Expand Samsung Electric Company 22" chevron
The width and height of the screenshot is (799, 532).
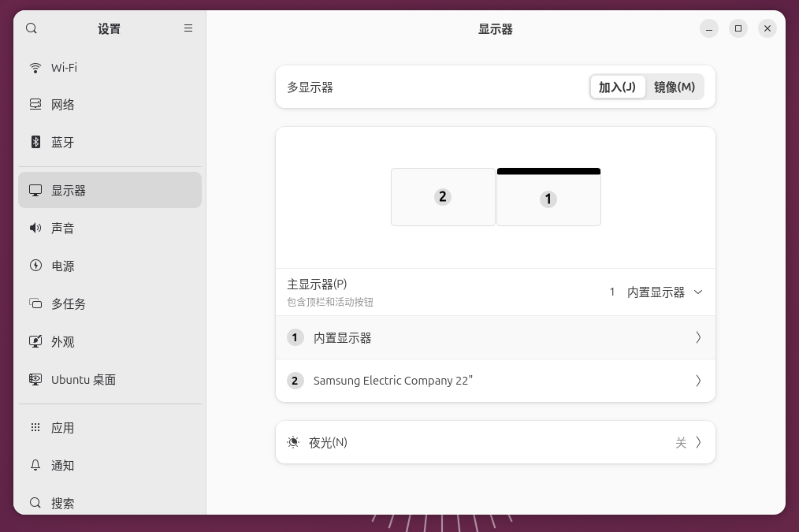[x=698, y=381]
